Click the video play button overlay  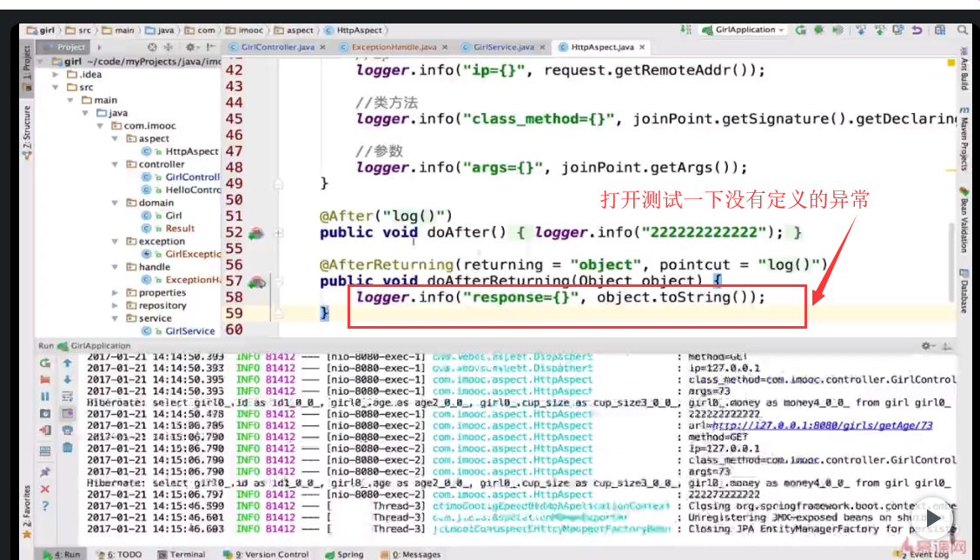[x=932, y=518]
